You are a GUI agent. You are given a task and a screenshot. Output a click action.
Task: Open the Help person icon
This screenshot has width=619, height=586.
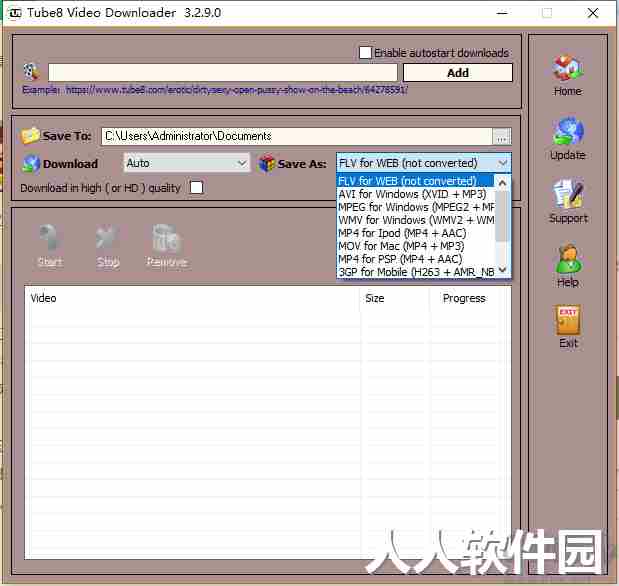click(568, 258)
